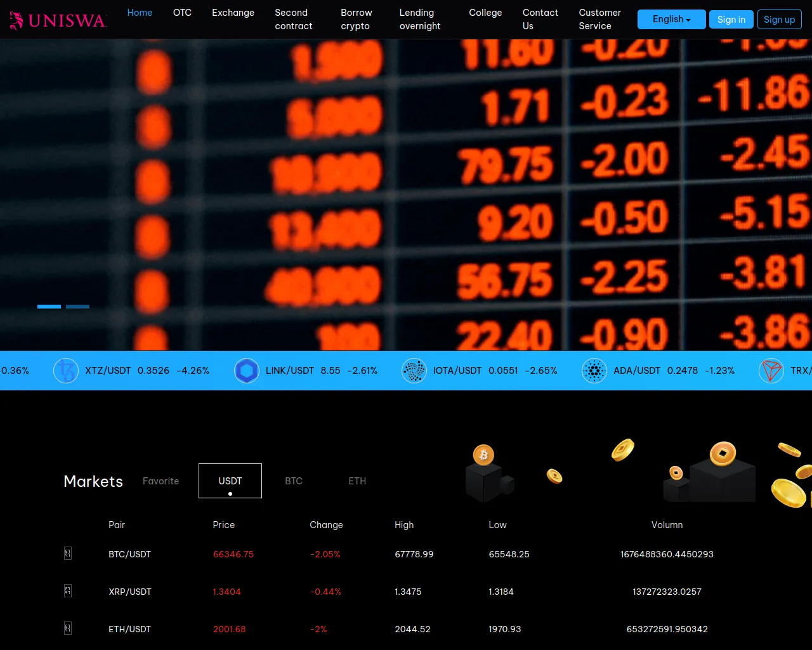
Task: Click XRP change value -0.44%
Action: click(x=326, y=592)
